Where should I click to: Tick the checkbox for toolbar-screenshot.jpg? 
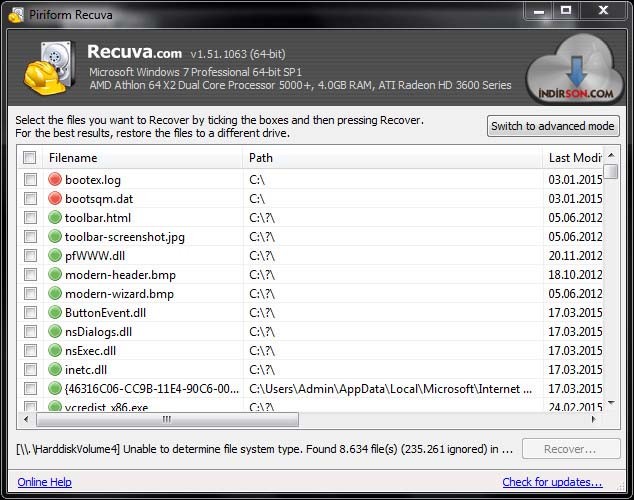(x=30, y=236)
